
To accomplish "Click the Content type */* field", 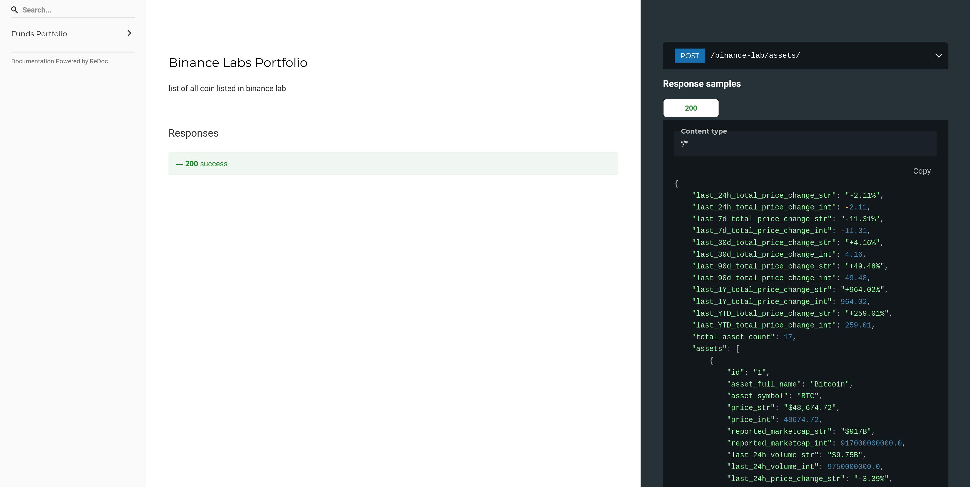I will point(805,144).
